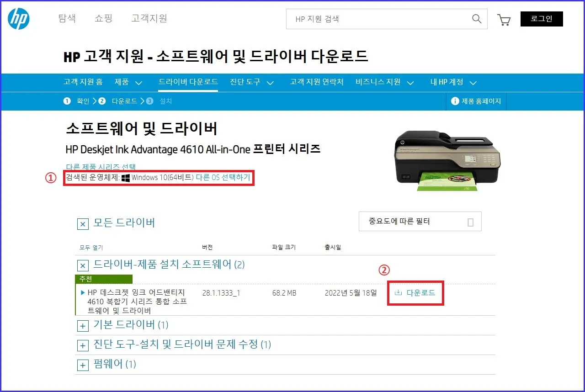Select the 드라이버 다운로드 tab
This screenshot has width=585, height=392.
coord(188,82)
